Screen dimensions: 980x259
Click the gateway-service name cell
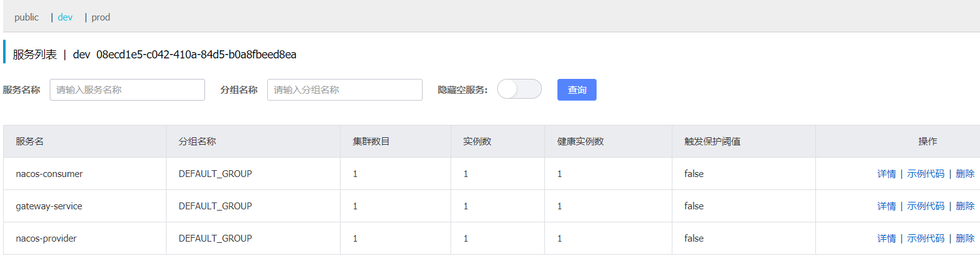(x=49, y=206)
